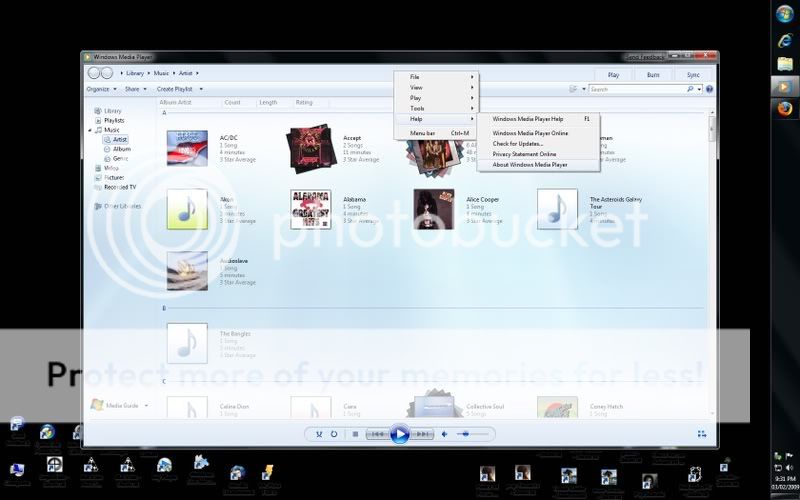Toggle shuffle mode in player controls
The height and width of the screenshot is (500, 800).
coord(319,434)
